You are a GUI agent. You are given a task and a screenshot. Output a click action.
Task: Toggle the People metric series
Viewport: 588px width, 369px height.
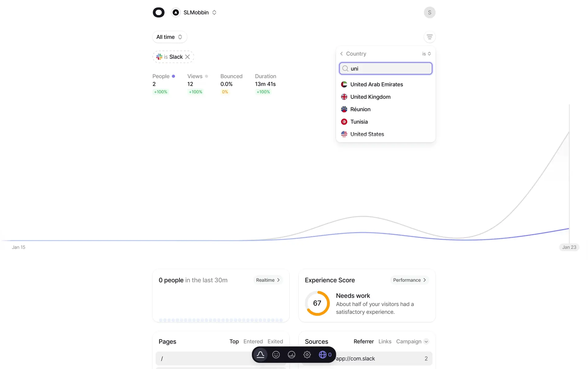[164, 76]
